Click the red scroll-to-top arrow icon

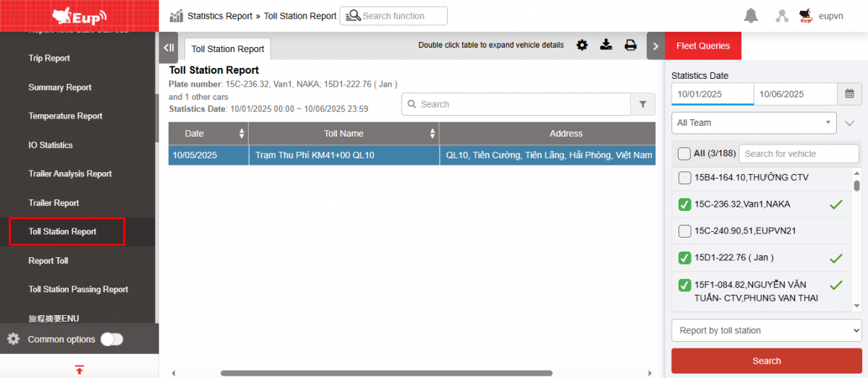(x=80, y=369)
